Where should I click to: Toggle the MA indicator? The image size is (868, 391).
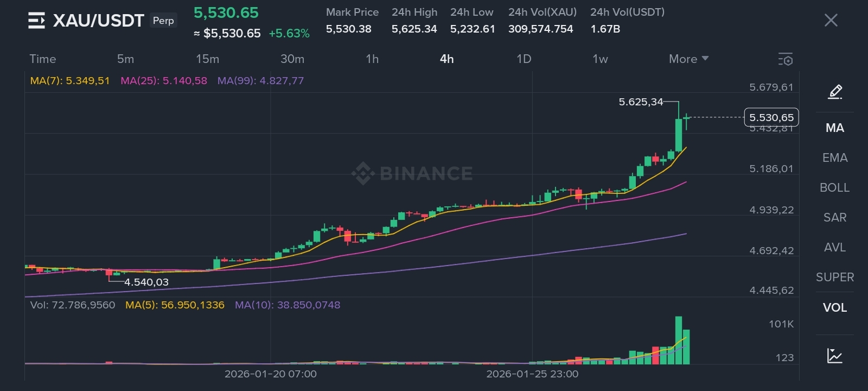(x=835, y=128)
